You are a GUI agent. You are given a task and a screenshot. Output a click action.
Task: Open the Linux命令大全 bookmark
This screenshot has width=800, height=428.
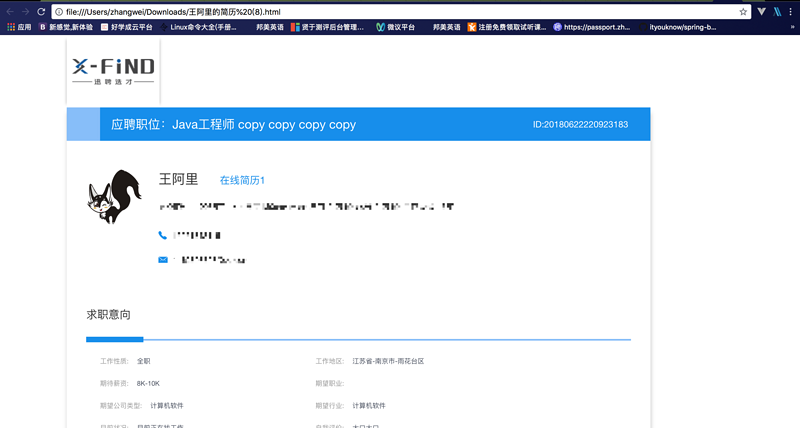[x=198, y=27]
